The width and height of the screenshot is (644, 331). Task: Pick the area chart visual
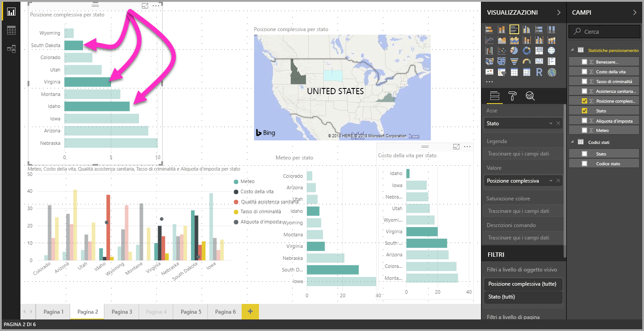point(502,40)
